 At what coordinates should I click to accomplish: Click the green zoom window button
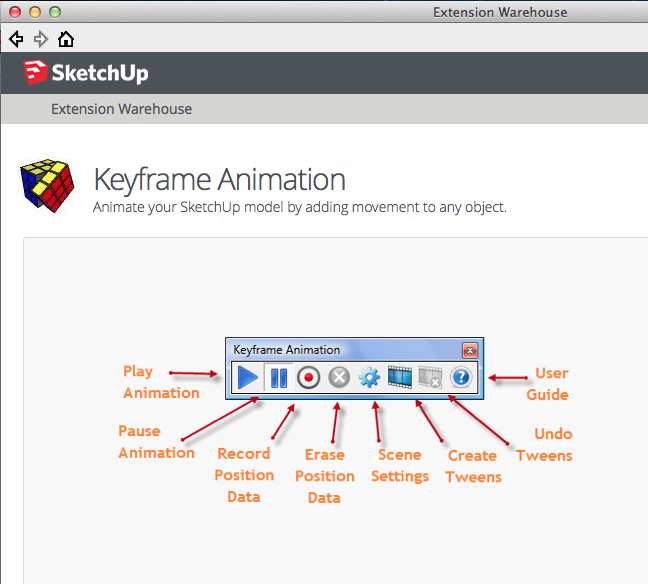[55, 12]
